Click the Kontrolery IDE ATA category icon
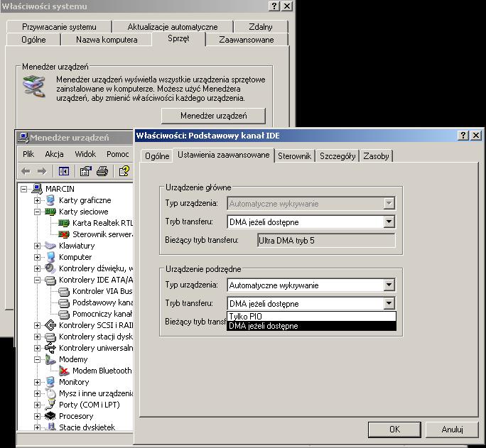The width and height of the screenshot is (486, 448). point(50,280)
